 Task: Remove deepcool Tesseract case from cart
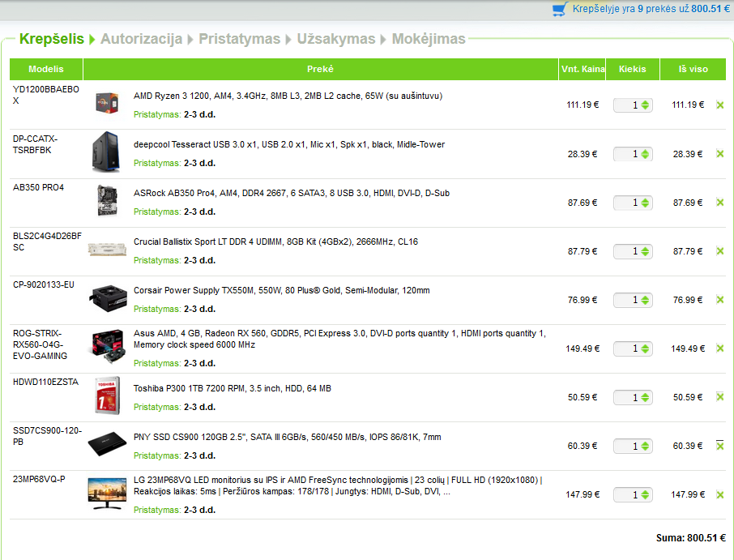point(720,154)
